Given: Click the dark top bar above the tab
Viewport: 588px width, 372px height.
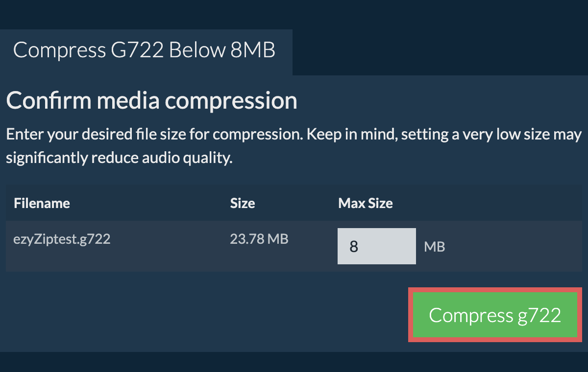Looking at the screenshot, I should 294,14.
